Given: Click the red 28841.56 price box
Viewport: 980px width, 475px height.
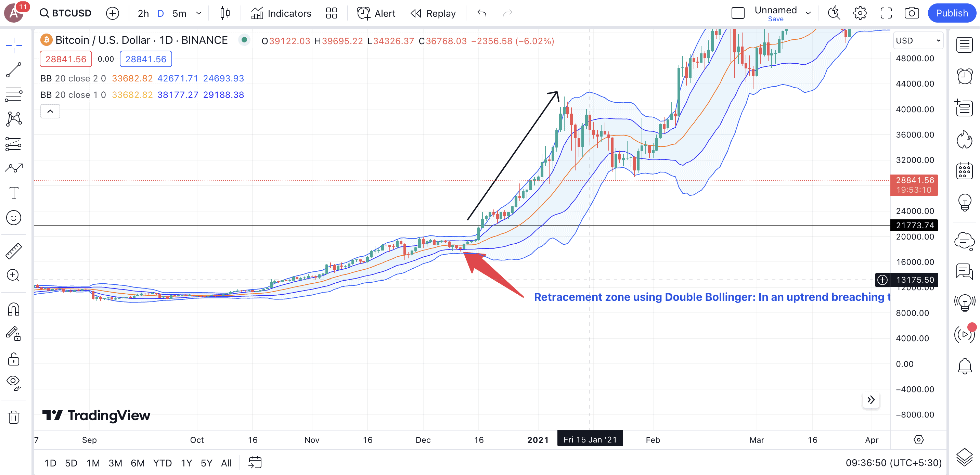Looking at the screenshot, I should 66,59.
